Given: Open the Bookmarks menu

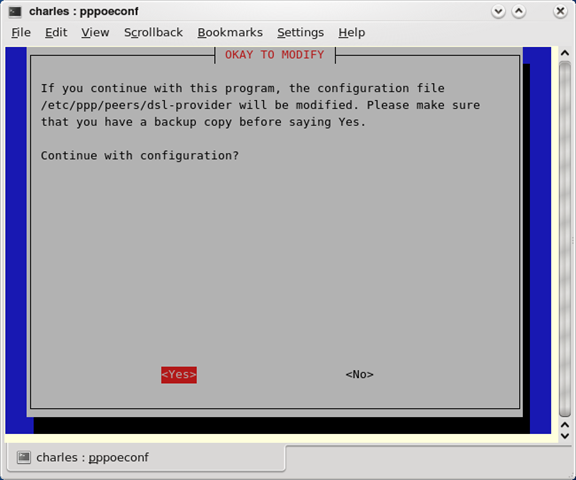Looking at the screenshot, I should point(230,32).
